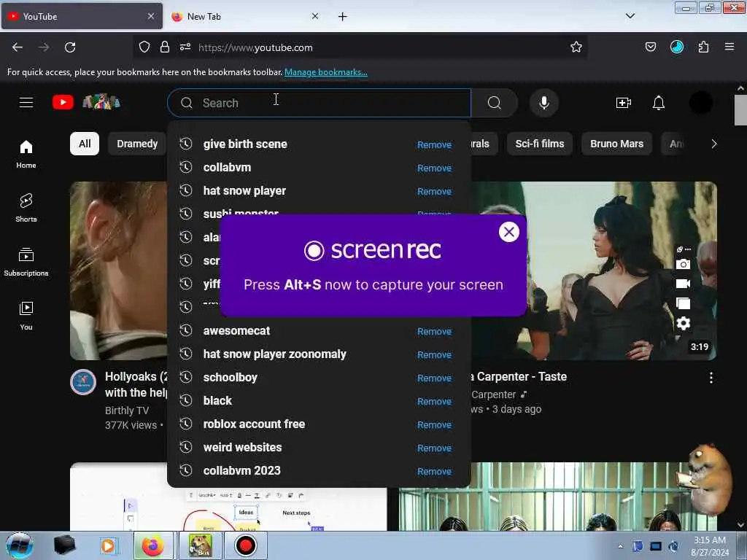Select the Sci-fi films chip
The height and width of the screenshot is (560, 747).
click(540, 144)
